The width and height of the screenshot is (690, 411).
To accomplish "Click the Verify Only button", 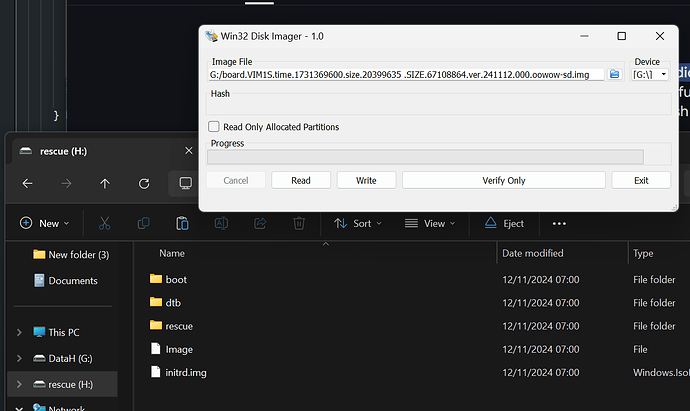I will click(503, 180).
